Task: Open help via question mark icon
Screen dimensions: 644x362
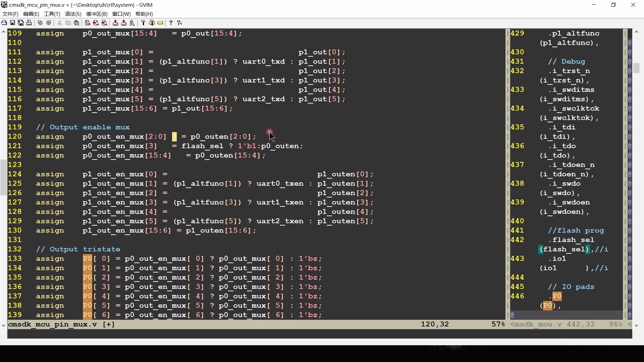Action: point(171,23)
